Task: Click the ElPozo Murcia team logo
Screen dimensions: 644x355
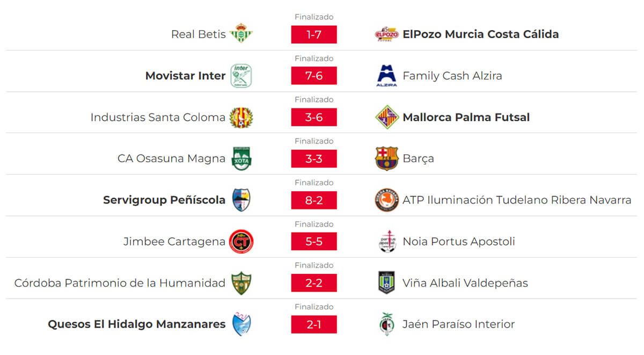Action: tap(386, 34)
